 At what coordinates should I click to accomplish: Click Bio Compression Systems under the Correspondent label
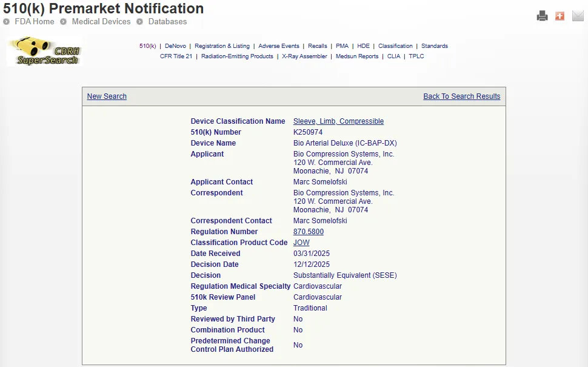(344, 192)
